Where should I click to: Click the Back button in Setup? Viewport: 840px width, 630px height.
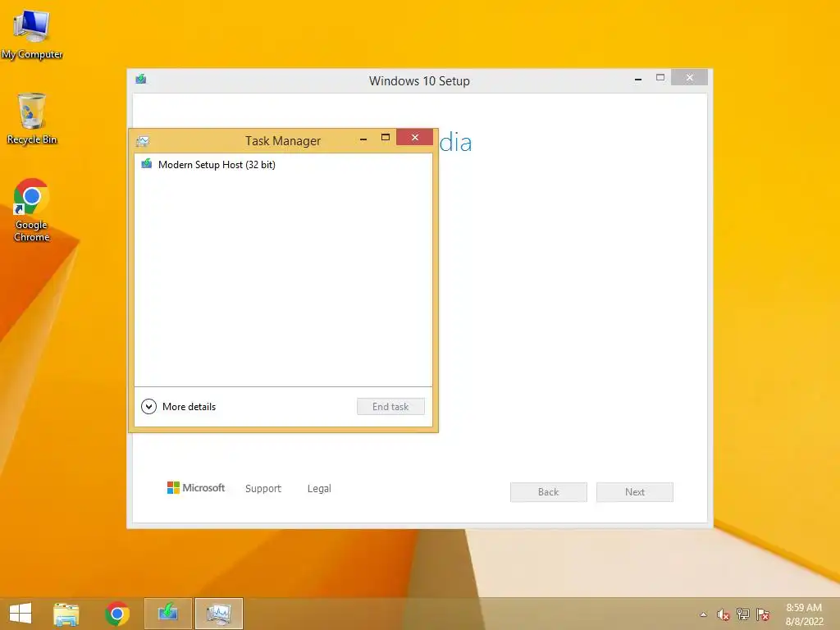tap(549, 492)
